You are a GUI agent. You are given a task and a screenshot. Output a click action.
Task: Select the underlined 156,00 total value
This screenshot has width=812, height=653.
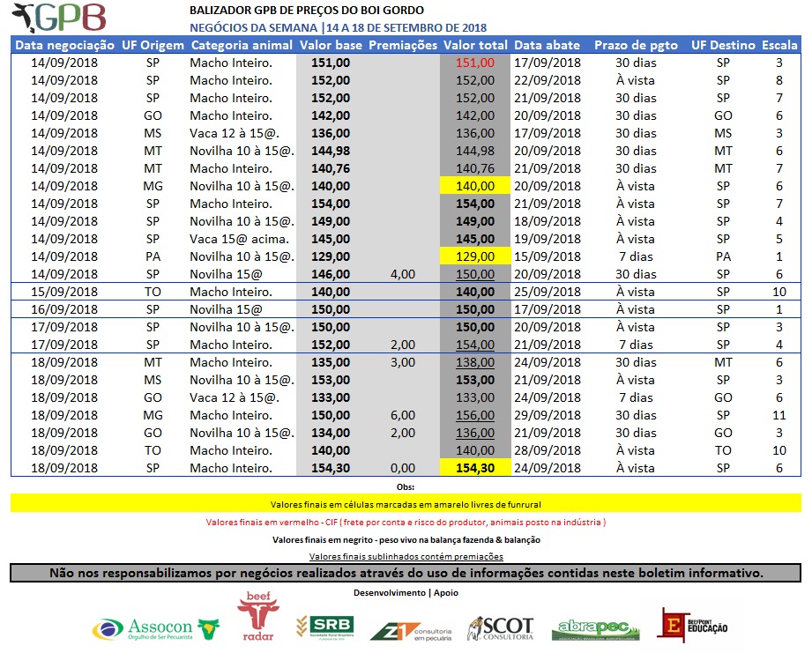(x=475, y=415)
